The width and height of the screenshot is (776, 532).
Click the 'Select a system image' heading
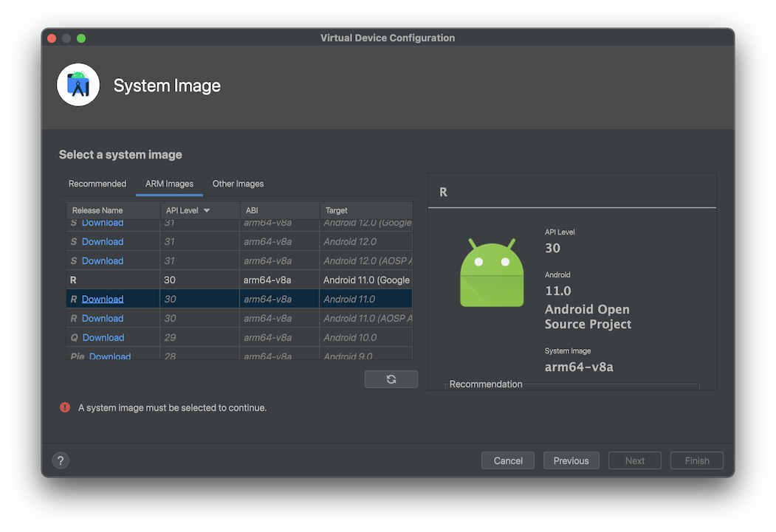[x=120, y=155]
